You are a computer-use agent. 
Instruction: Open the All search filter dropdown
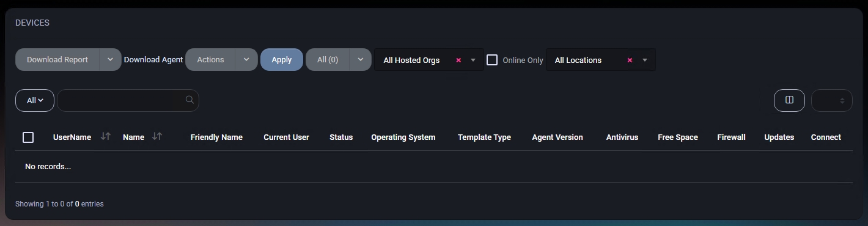35,100
